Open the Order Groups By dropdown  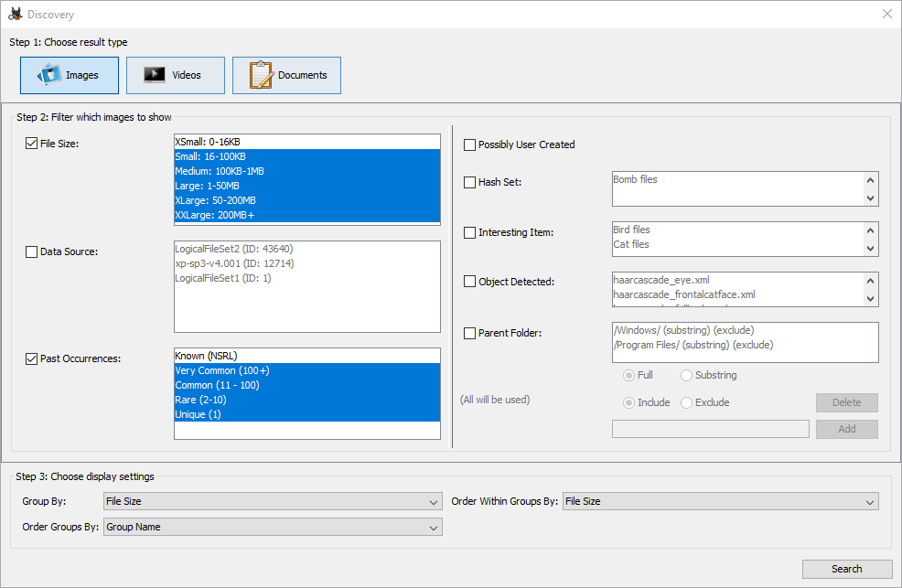(273, 527)
